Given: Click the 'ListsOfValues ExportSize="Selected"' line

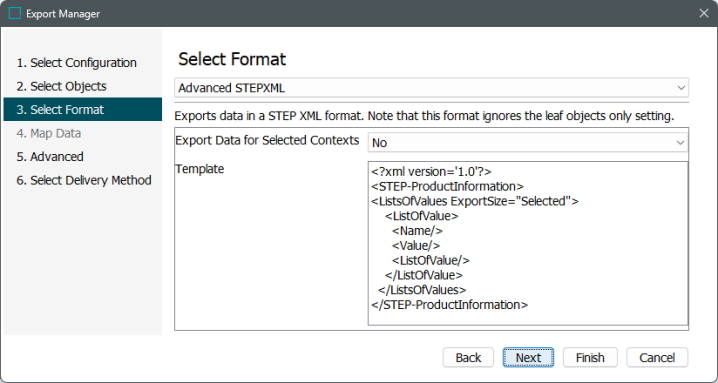Looking at the screenshot, I should tap(475, 201).
